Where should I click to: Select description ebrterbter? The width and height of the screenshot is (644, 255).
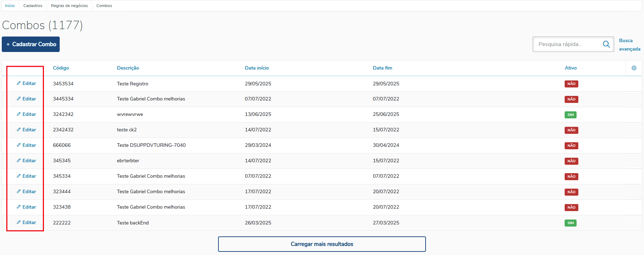[x=128, y=161]
